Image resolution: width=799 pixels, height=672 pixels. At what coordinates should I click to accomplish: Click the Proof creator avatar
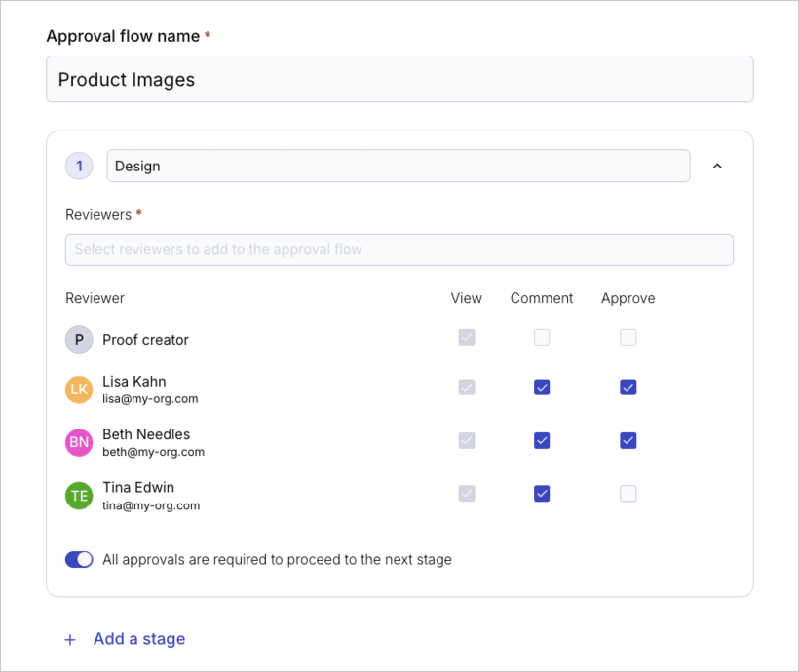(79, 339)
